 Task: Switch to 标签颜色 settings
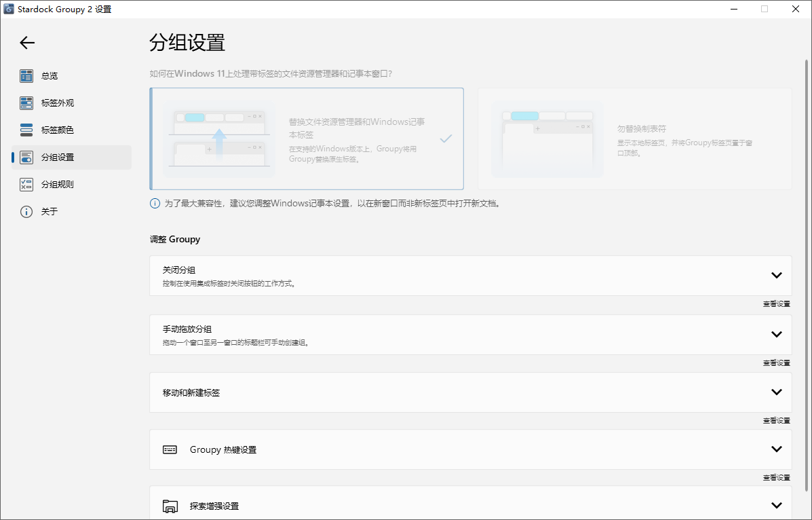coord(71,130)
